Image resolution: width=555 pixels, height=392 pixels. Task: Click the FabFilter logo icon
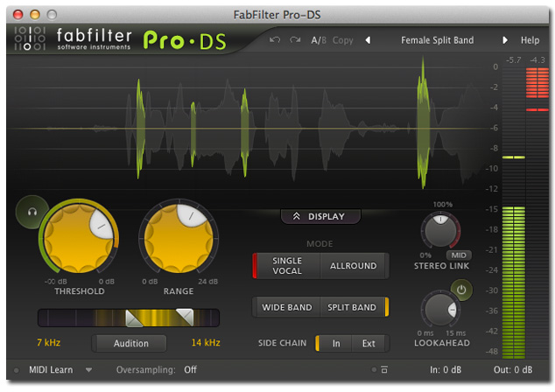(30, 38)
